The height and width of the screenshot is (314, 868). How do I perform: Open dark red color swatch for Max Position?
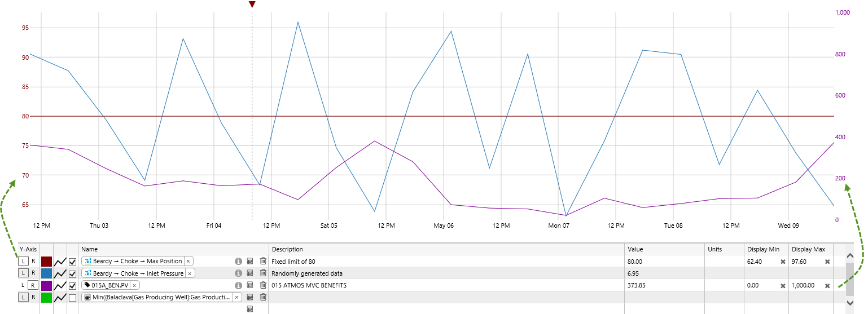pyautogui.click(x=46, y=262)
